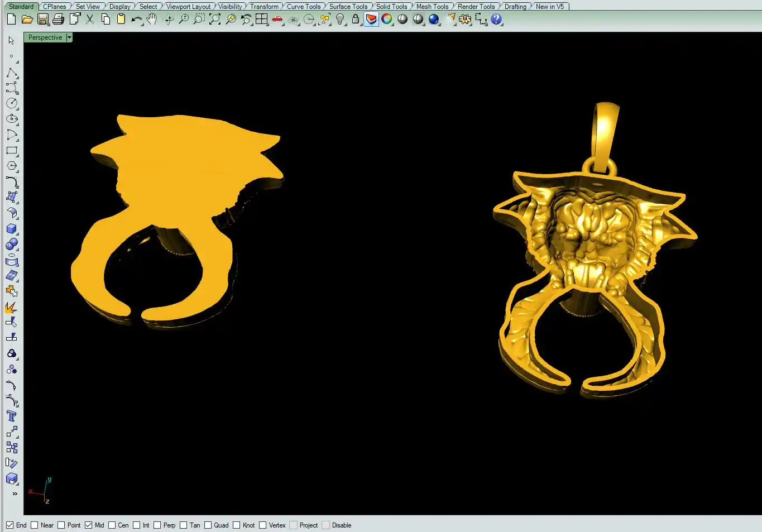Select the Text object tool
Viewport: 762px width, 532px height.
pyautogui.click(x=11, y=416)
